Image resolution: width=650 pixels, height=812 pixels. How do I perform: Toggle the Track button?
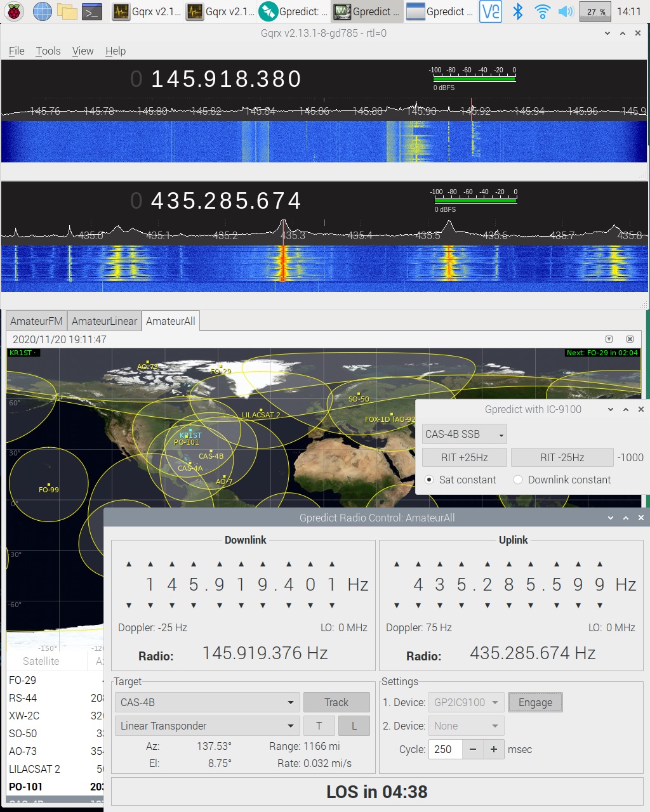pos(336,702)
